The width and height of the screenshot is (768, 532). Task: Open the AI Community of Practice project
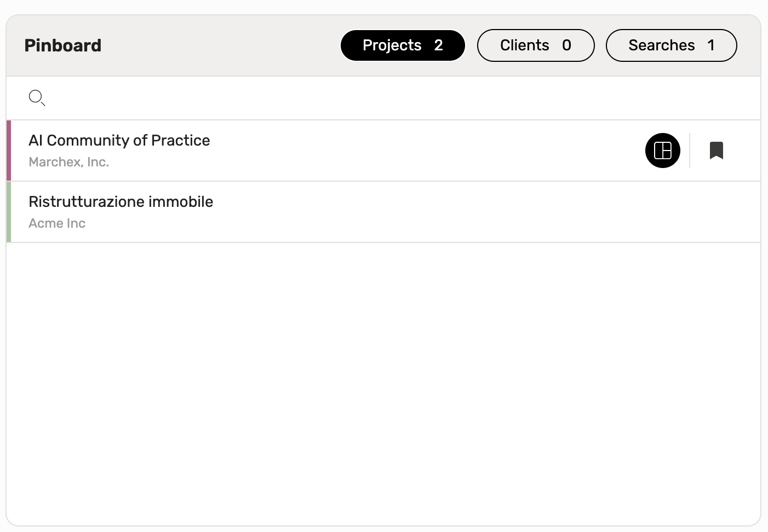pos(119,140)
